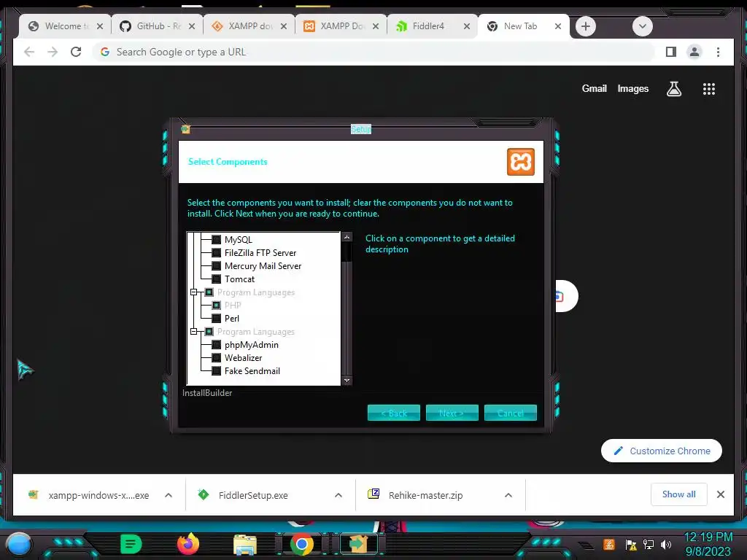This screenshot has height=560, width=747.
Task: Select the phpMyAdmin label in the tree
Action: 252,345
